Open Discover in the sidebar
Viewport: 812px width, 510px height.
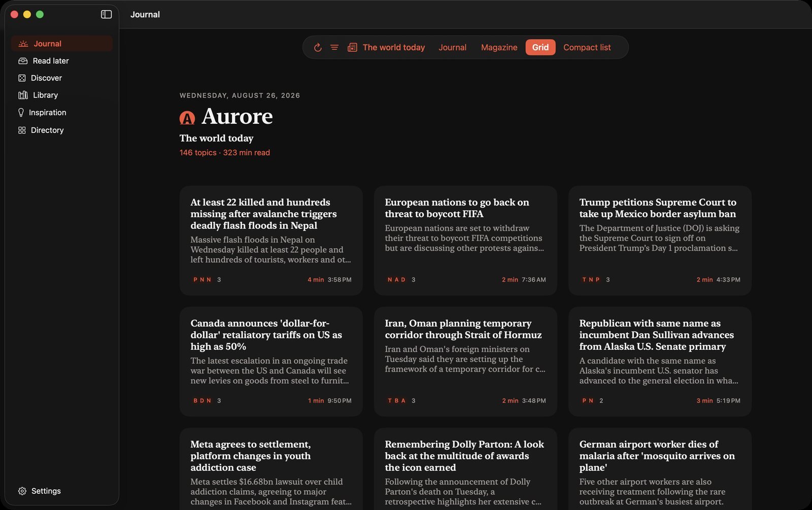click(x=62, y=78)
